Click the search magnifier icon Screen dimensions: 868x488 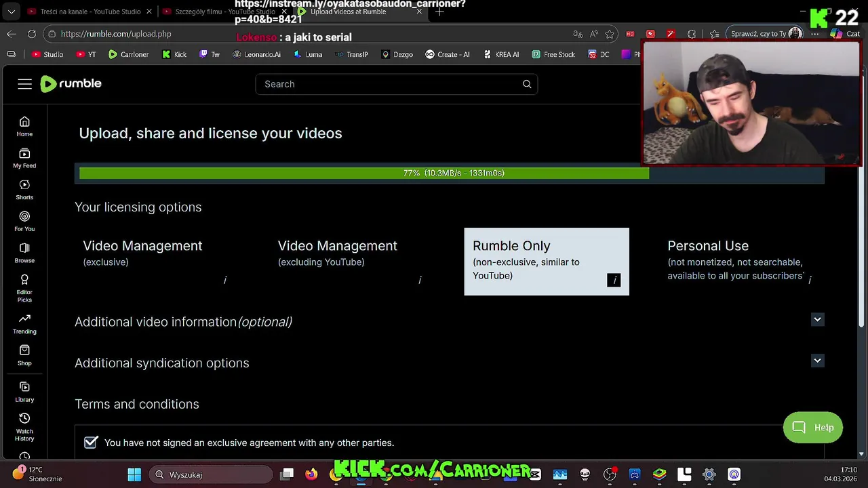[527, 84]
